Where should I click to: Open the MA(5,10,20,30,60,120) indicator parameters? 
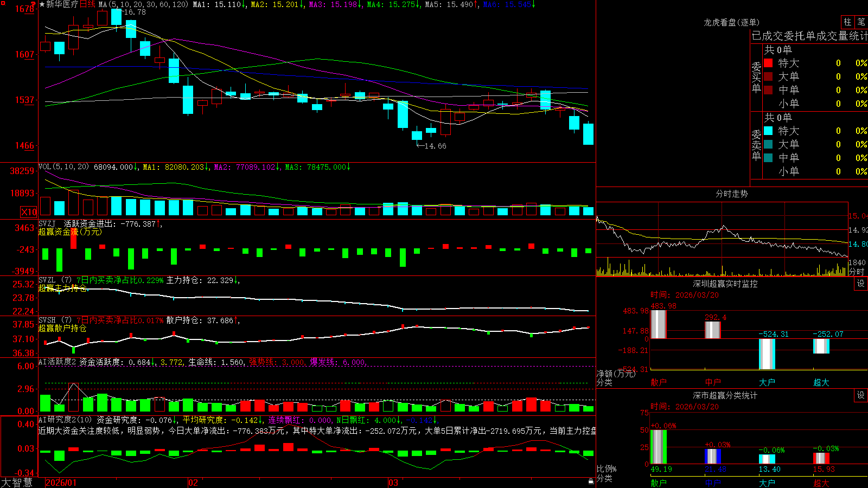point(143,4)
